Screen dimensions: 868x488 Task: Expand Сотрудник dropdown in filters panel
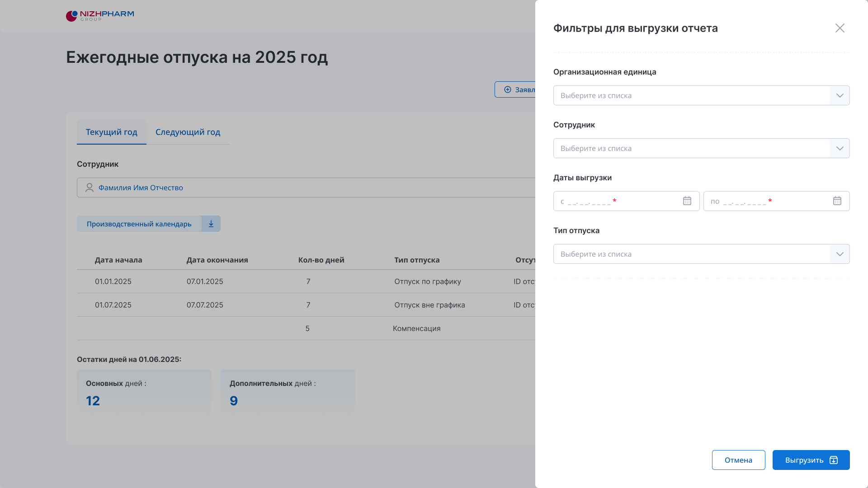pos(840,148)
